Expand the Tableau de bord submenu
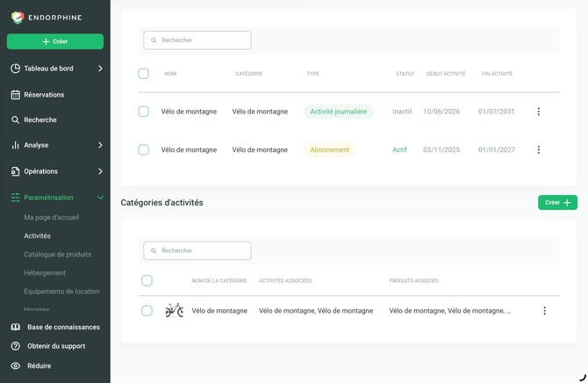The image size is (588, 383). pos(100,69)
